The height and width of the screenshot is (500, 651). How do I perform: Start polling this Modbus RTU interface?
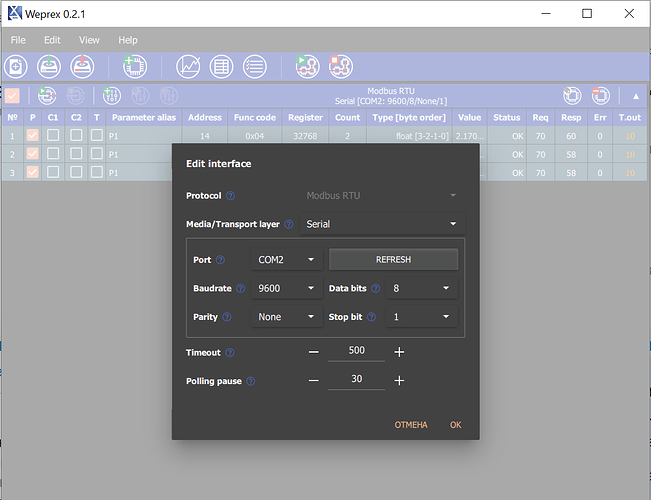click(x=47, y=96)
